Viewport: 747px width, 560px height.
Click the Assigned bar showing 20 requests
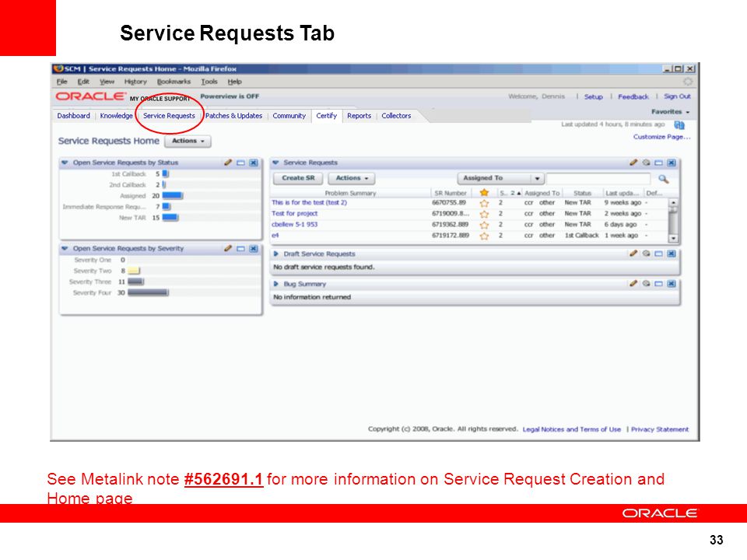pos(172,196)
